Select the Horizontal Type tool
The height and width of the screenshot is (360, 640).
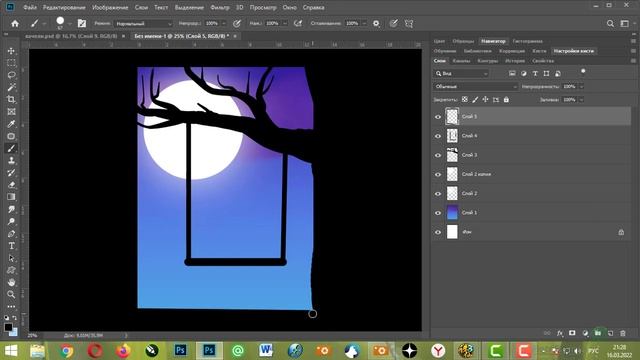11,246
